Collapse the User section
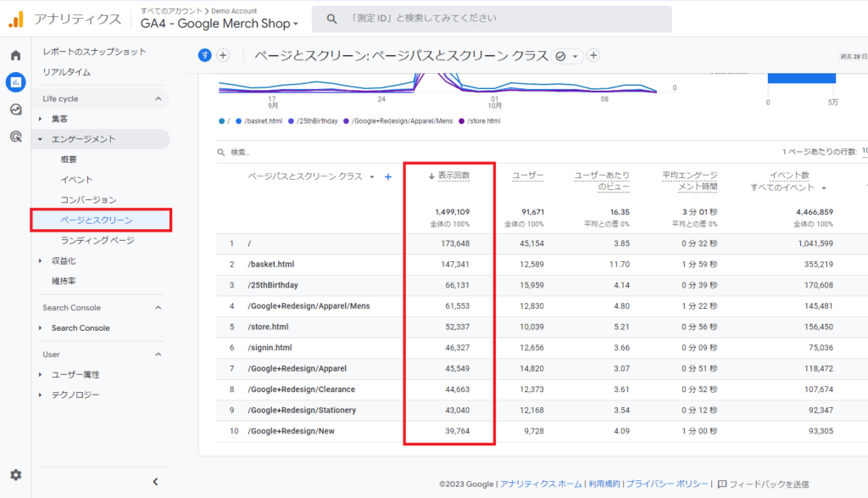This screenshot has height=498, width=868. coord(158,354)
